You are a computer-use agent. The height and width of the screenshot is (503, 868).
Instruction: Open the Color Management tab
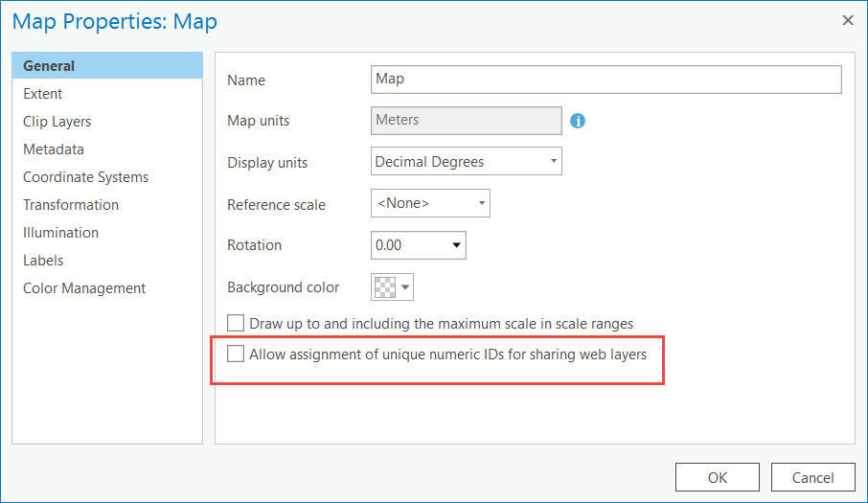pyautogui.click(x=84, y=288)
